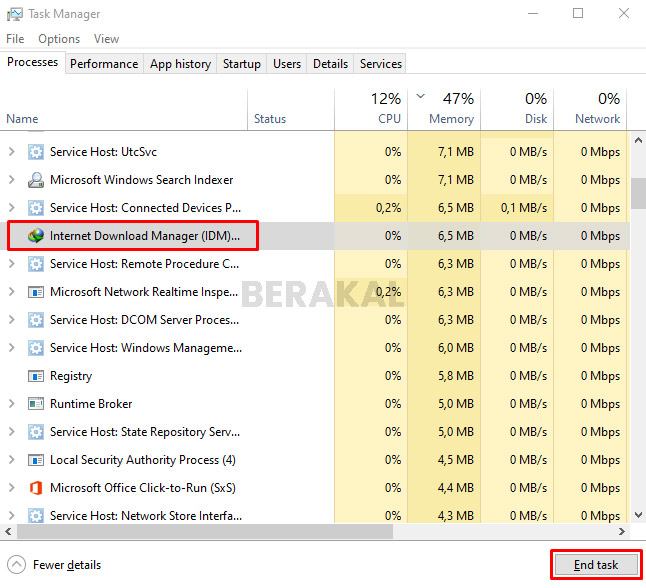Screen dimensions: 646x588
Task: Expand Service Host: Connected Devices row
Action: (x=12, y=208)
